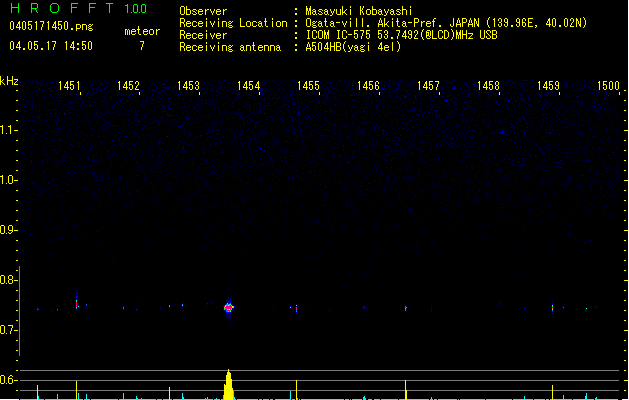Click the bright meteor echo near 1453.7
629x400 pixels.
(x=229, y=308)
